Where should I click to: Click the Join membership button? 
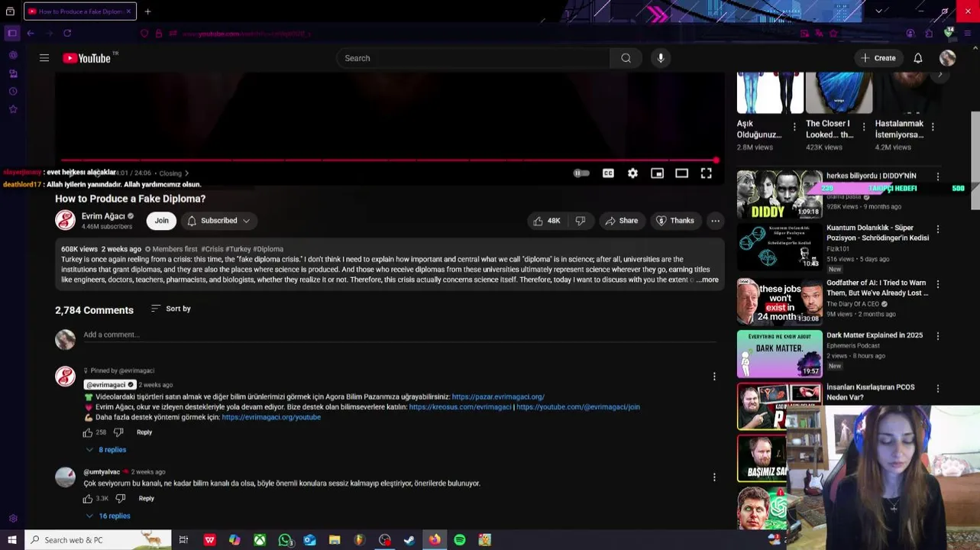[x=161, y=221]
